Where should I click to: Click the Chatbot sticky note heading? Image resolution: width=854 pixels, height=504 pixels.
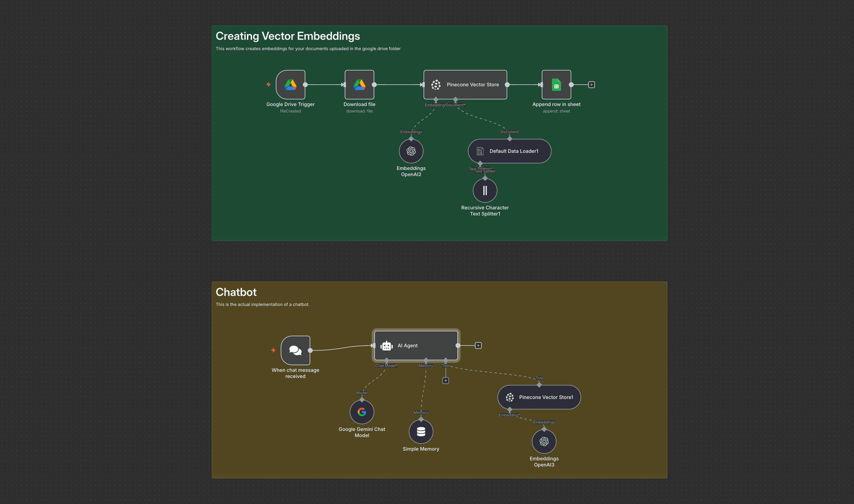coord(236,292)
